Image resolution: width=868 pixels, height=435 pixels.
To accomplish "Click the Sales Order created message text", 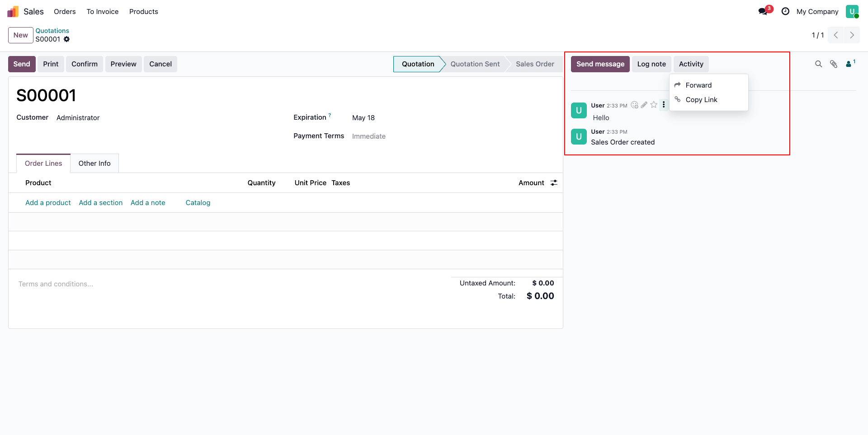I will [x=623, y=142].
